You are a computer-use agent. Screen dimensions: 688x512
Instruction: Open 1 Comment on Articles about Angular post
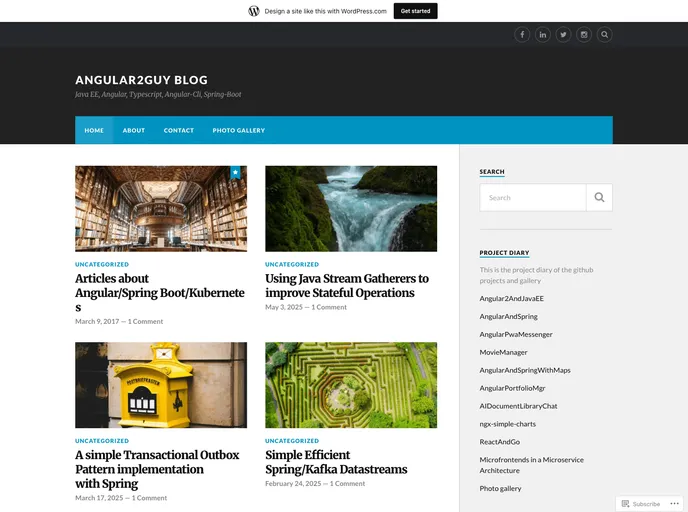pyautogui.click(x=145, y=322)
